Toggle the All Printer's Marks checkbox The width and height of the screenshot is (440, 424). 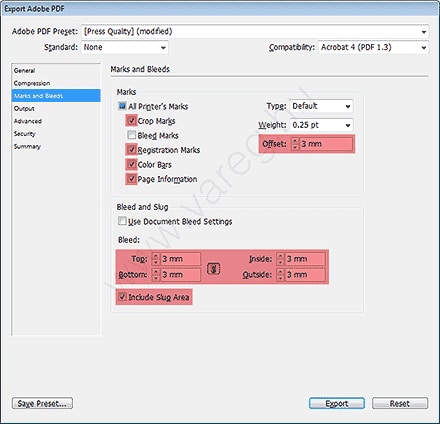(x=122, y=106)
